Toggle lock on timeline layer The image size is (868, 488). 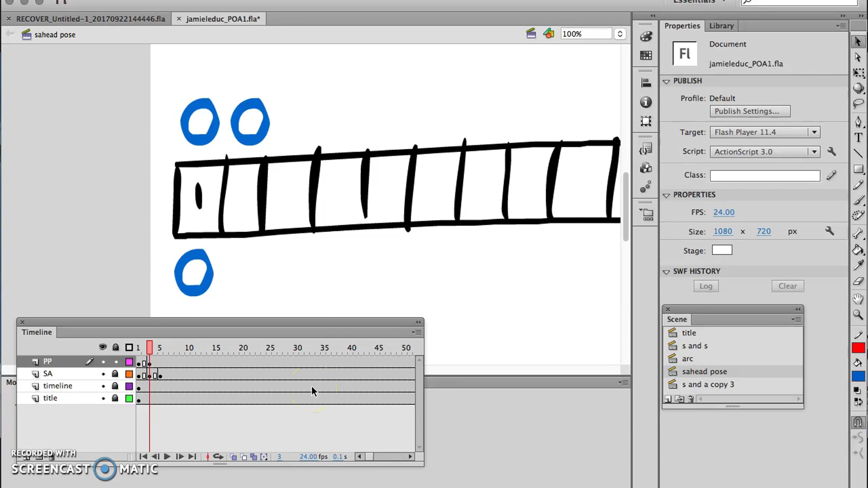click(x=115, y=386)
